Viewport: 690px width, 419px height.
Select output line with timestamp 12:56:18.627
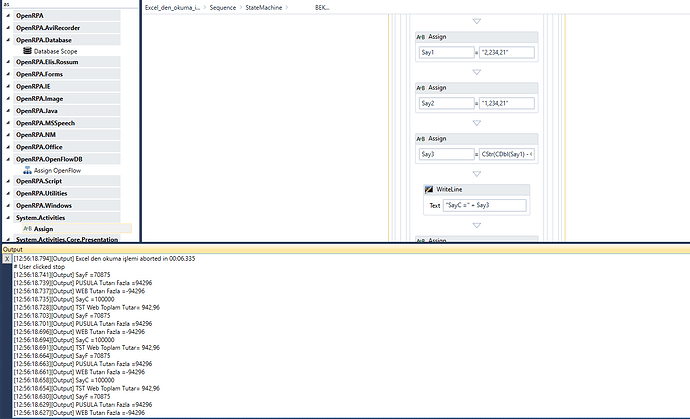point(79,413)
